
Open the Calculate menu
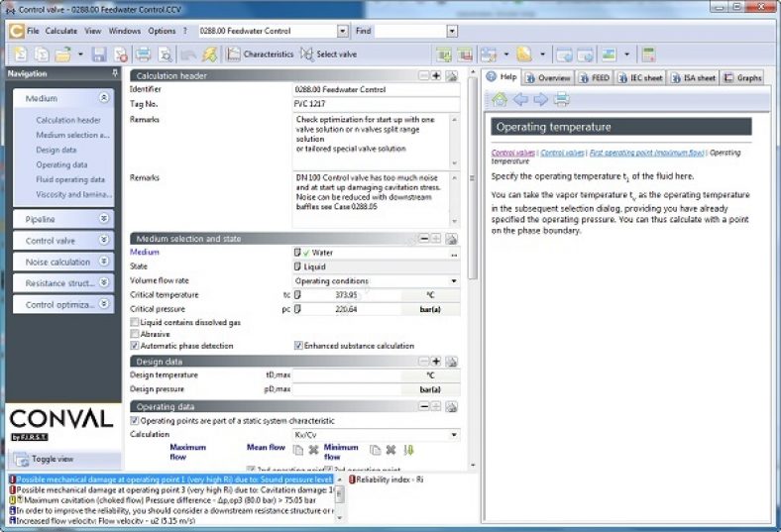(x=61, y=31)
